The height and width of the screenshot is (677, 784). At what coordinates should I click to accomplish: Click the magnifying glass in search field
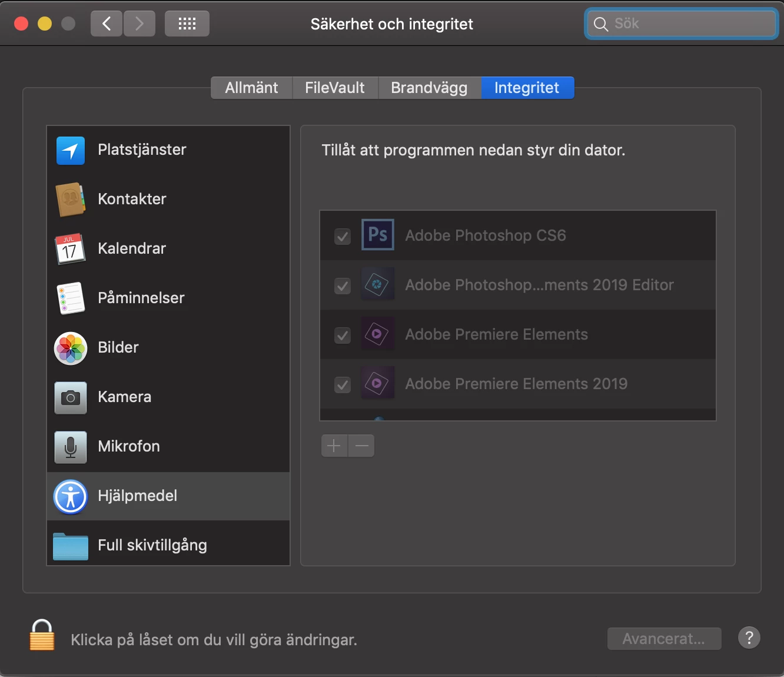coord(600,24)
